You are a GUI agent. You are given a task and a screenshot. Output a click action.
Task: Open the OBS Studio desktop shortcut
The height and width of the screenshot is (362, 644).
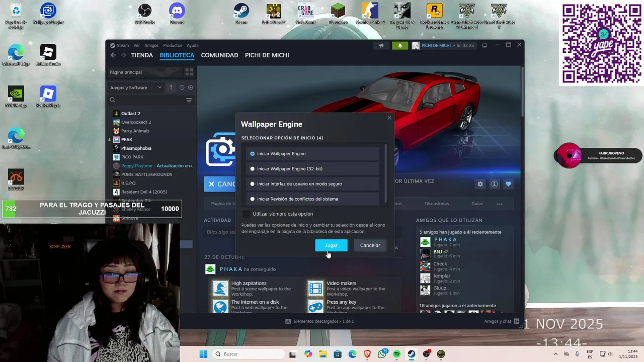tap(145, 14)
